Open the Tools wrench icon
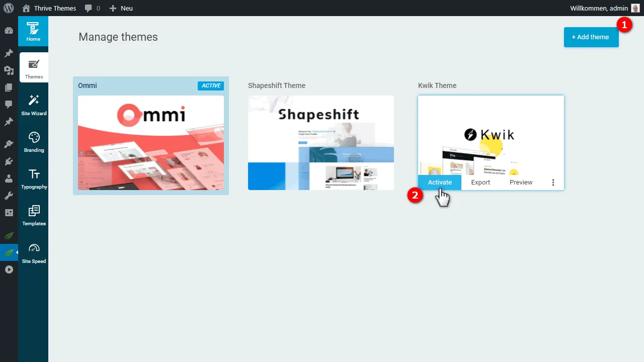Screen dimensions: 644x362 pos(9,196)
